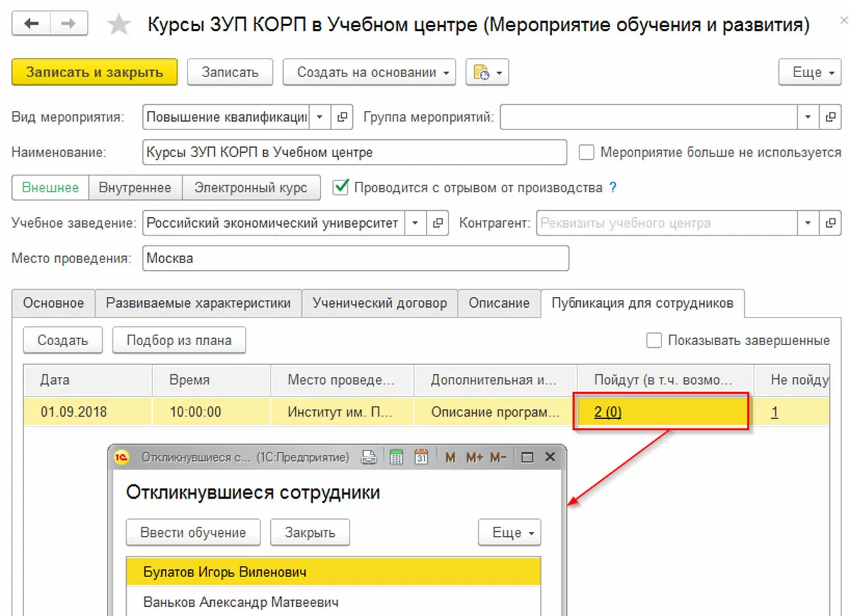Toggle Мероприятие больше не используется checkbox

point(586,153)
